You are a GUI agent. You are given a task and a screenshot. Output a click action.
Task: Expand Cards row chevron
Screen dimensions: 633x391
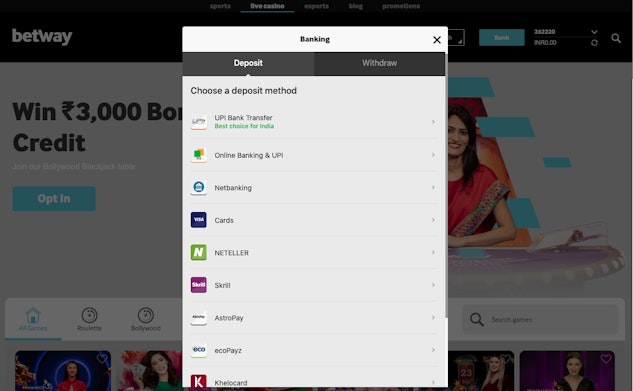(x=433, y=220)
